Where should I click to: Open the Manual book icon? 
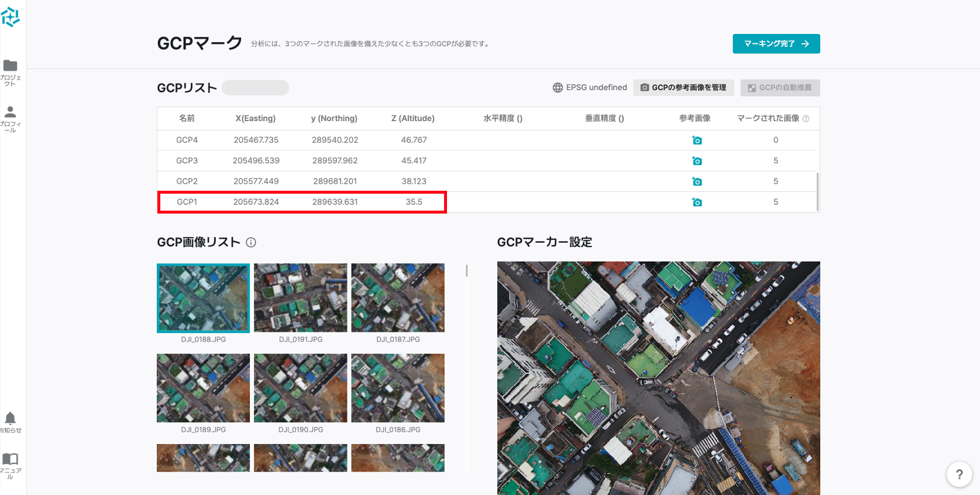tap(11, 459)
